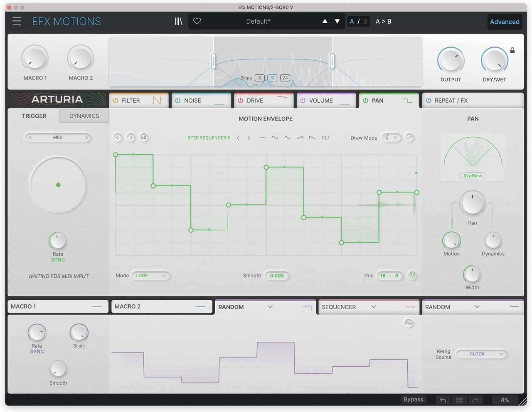The image size is (532, 412).
Task: Select the 12 dB slope option
Action: click(x=272, y=78)
